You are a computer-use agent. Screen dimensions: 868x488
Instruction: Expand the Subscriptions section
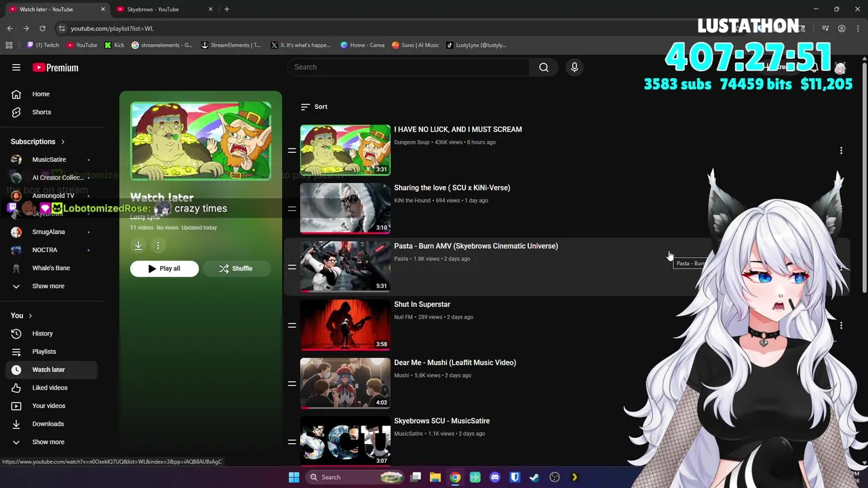point(38,142)
